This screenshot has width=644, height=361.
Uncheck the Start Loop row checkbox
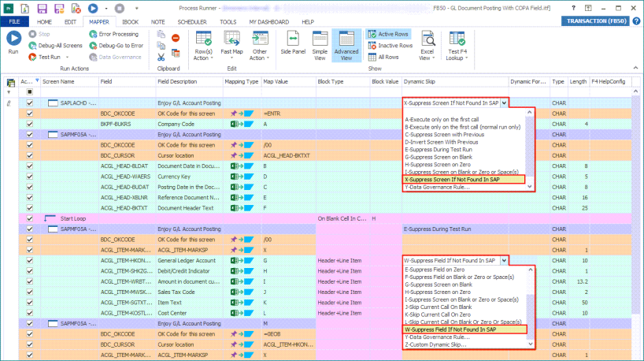tap(30, 219)
